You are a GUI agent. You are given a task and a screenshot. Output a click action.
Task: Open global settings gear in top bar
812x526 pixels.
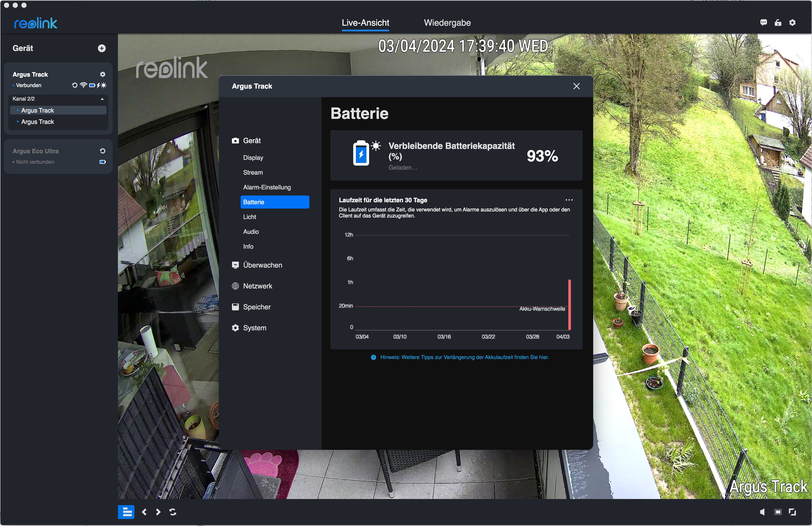tap(792, 22)
